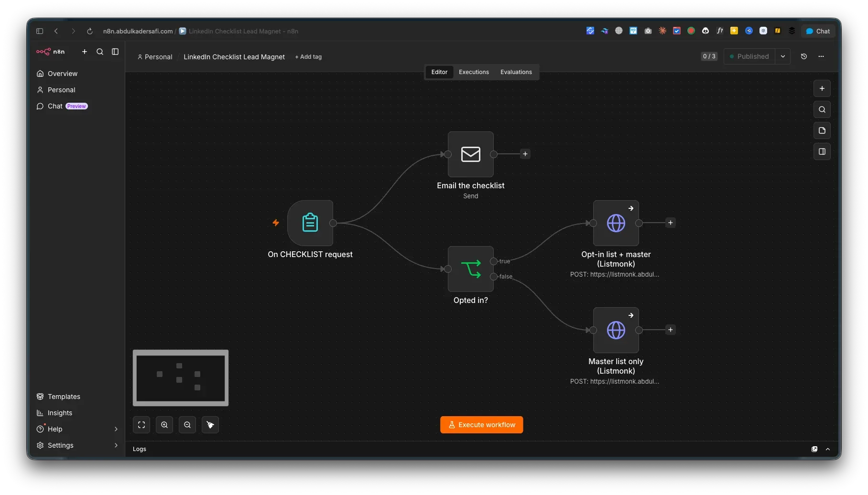This screenshot has height=495, width=868.
Task: Open the Opted in? IF node
Action: click(471, 269)
